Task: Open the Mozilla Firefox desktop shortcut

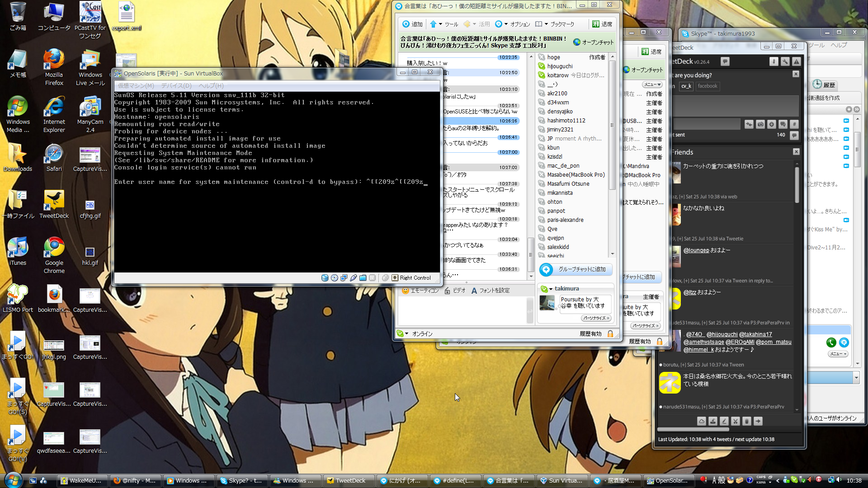Action: point(54,67)
